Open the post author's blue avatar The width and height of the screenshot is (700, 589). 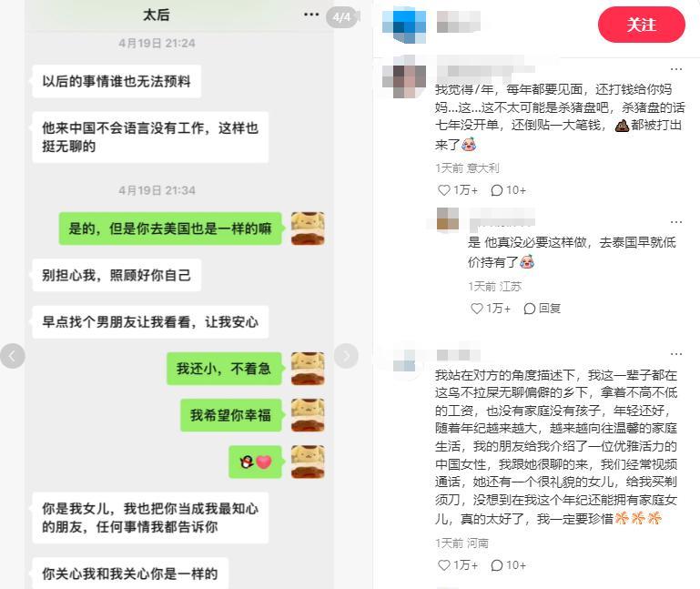point(404,25)
